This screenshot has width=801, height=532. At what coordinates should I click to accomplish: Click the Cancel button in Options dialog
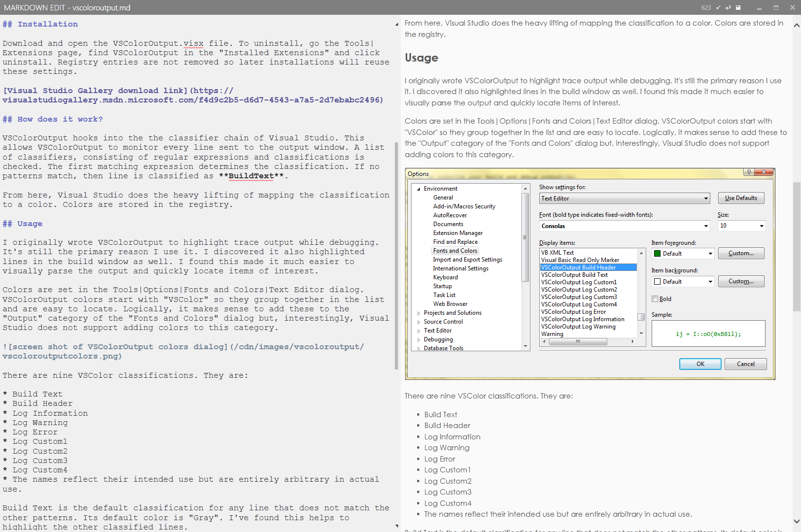pyautogui.click(x=745, y=364)
